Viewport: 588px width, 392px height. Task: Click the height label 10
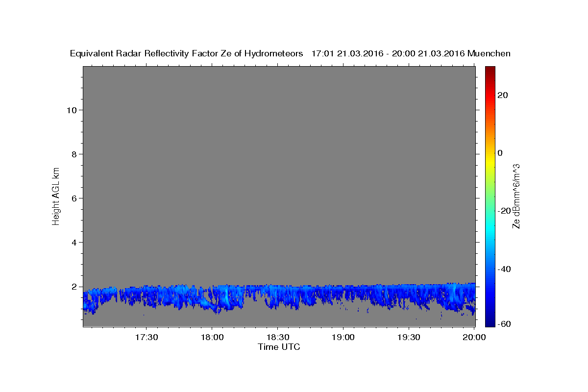click(72, 110)
